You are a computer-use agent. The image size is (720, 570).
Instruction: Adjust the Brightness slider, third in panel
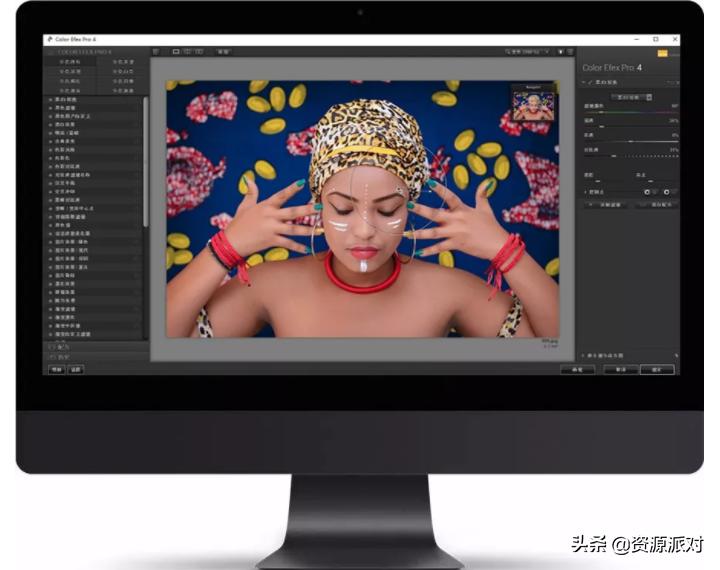click(630, 141)
